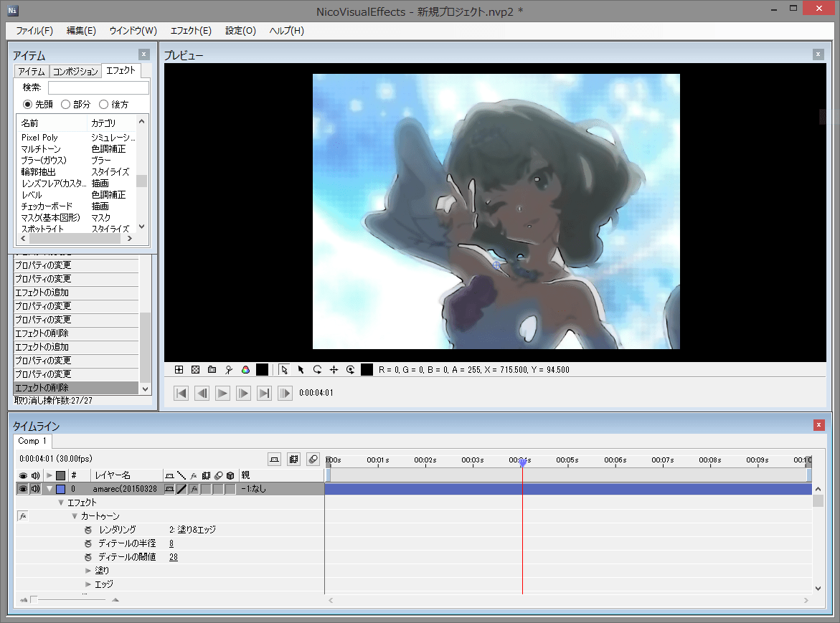Click stopwatch icon for ディテールの閾値
840x623 pixels.
tap(88, 557)
